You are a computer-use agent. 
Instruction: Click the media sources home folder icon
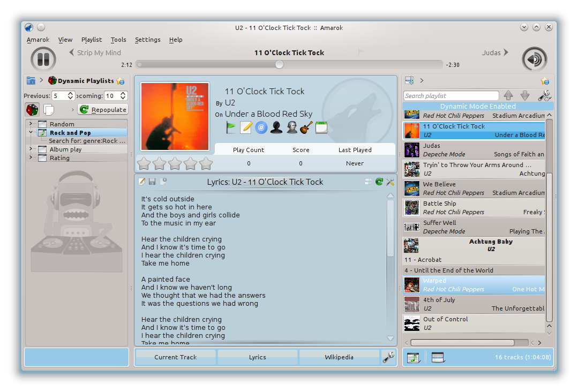point(31,80)
